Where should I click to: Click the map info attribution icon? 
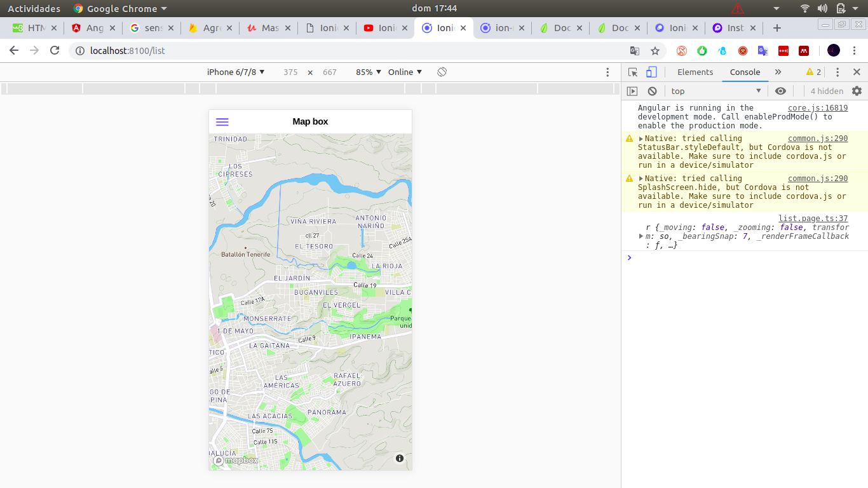(399, 457)
